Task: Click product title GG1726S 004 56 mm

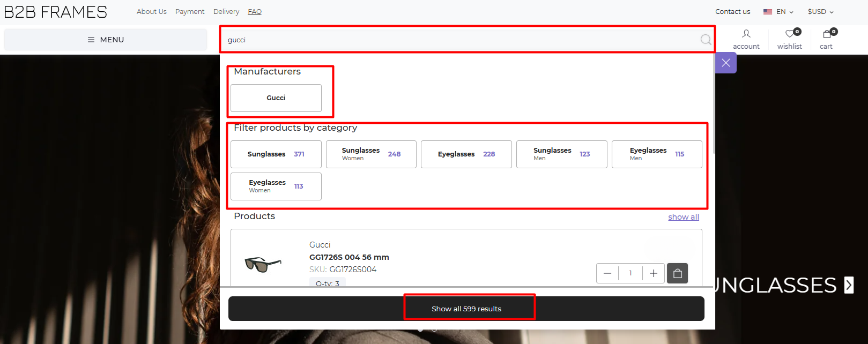Action: 349,257
